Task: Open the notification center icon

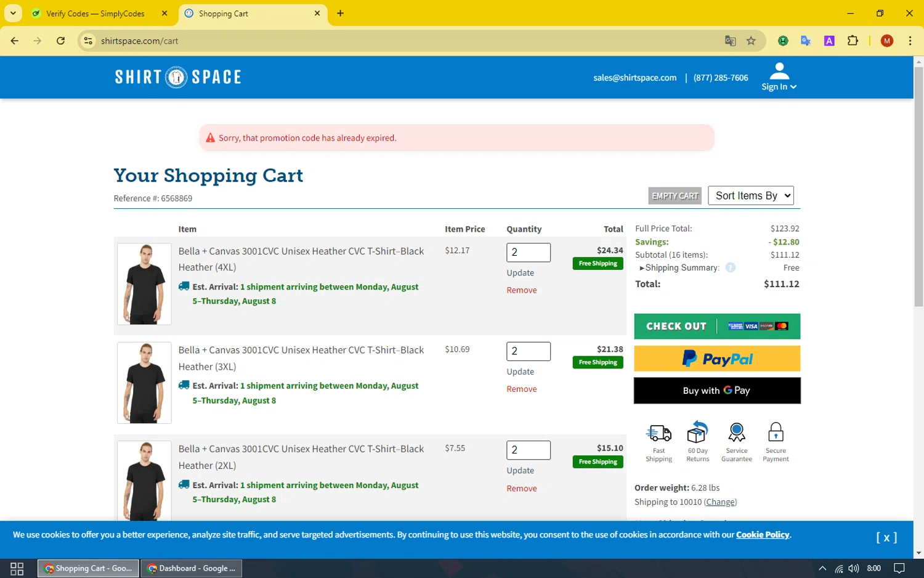Action: (x=899, y=568)
